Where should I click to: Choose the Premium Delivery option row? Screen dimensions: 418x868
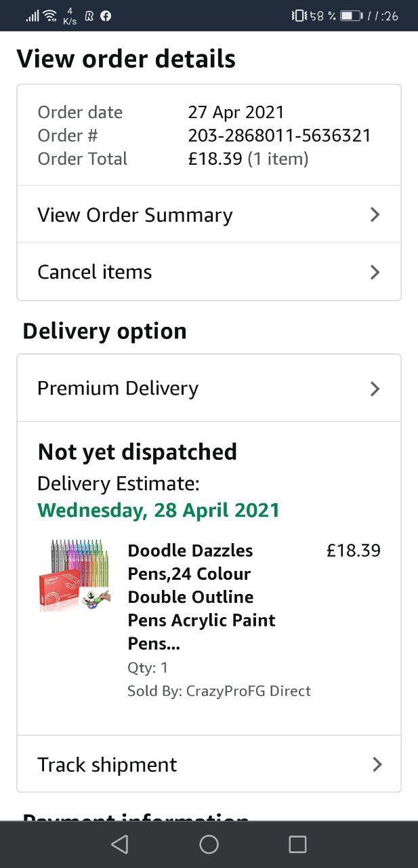coord(209,389)
